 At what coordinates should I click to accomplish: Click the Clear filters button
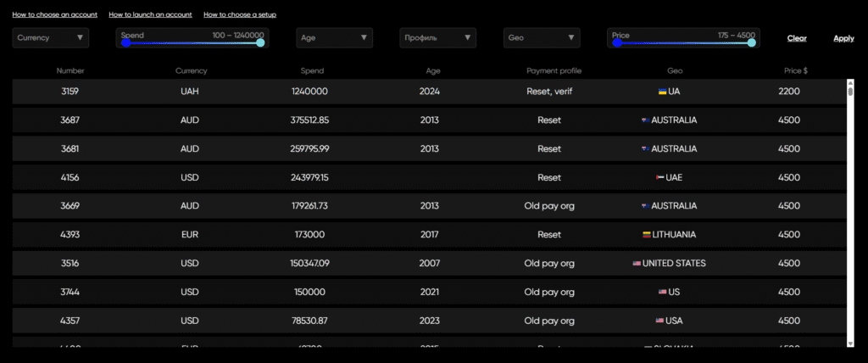point(796,38)
